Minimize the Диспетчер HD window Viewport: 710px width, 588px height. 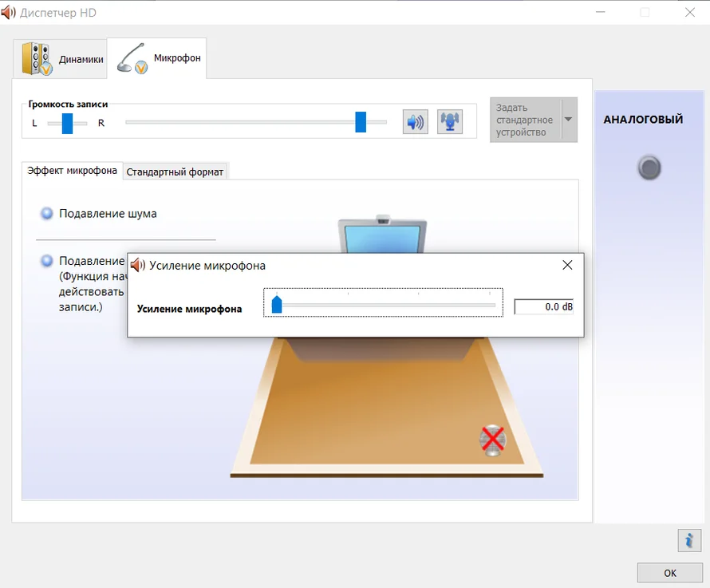click(x=601, y=12)
